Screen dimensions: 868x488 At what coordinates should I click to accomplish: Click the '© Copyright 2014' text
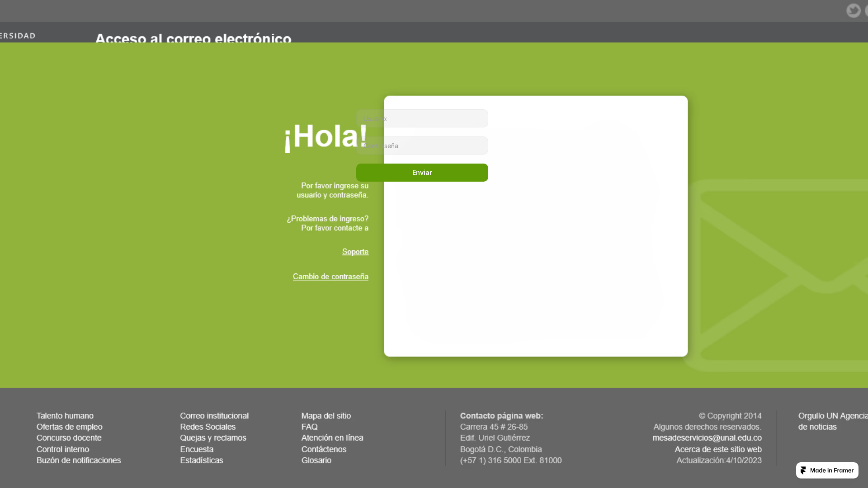tap(730, 416)
